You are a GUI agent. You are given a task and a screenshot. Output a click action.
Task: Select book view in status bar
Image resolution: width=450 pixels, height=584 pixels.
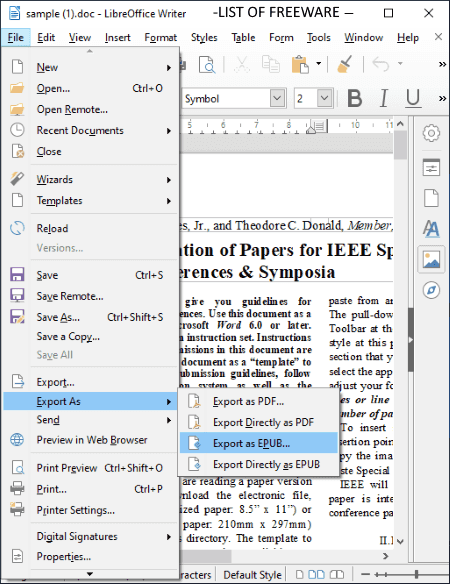click(337, 575)
